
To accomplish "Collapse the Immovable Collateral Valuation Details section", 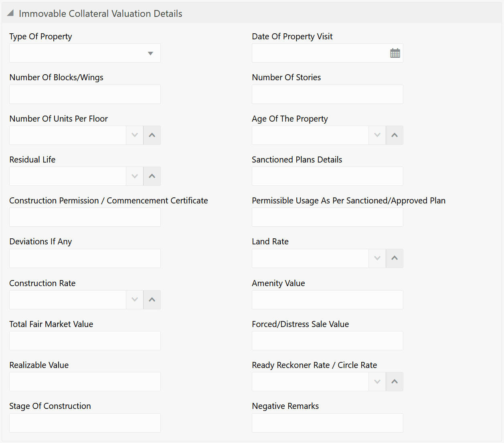I will coord(10,12).
